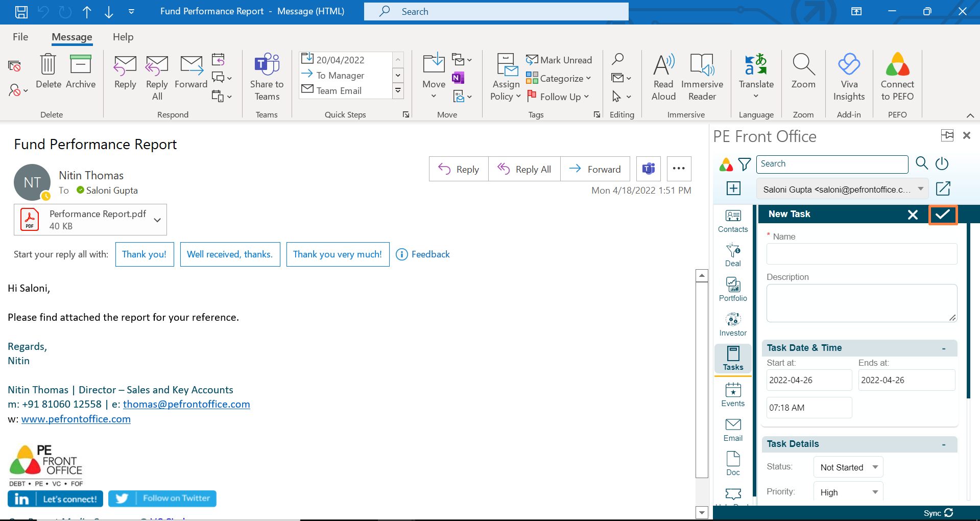This screenshot has height=521, width=980.
Task: Collapse the Task Details section
Action: coord(943,444)
